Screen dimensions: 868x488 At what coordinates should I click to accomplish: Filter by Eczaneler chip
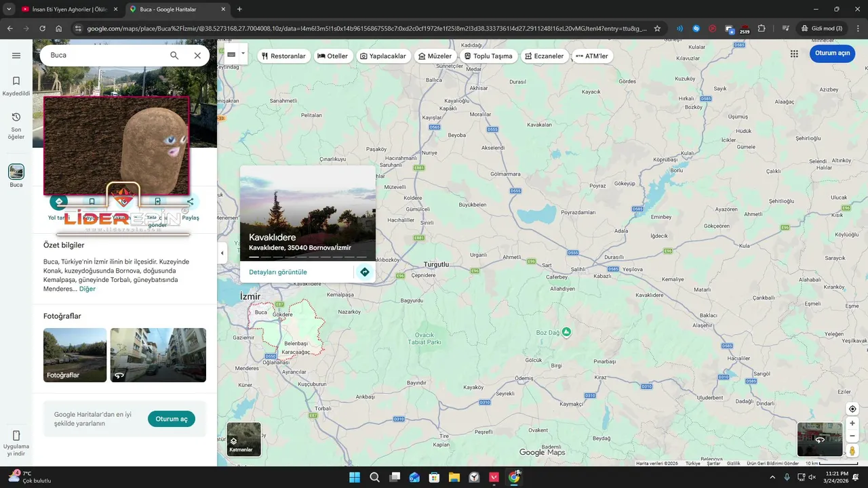coord(544,56)
